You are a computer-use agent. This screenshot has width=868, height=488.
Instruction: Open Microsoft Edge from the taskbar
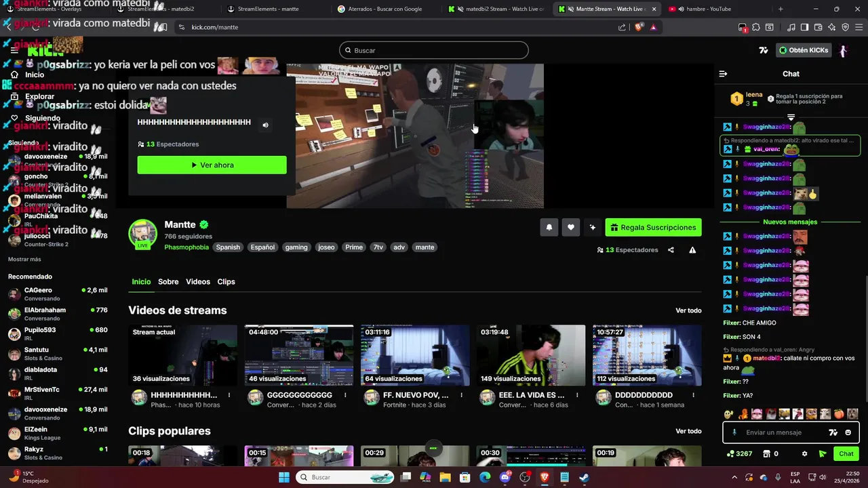485,477
